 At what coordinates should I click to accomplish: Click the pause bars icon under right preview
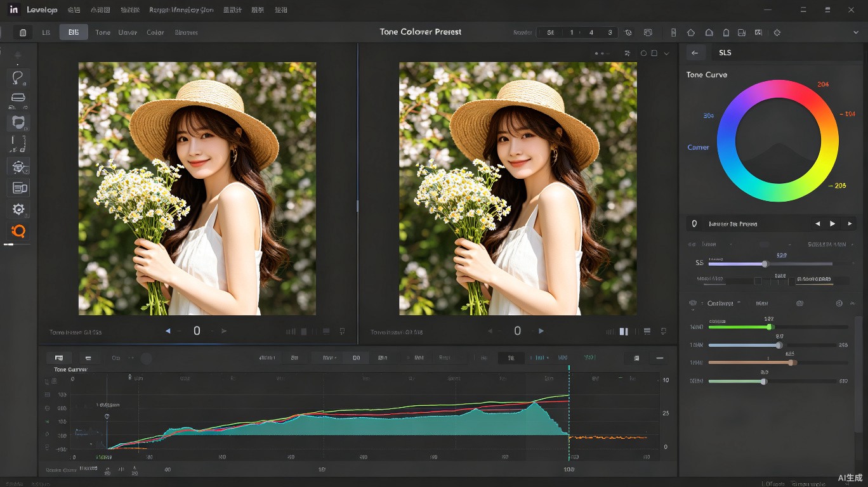(624, 331)
